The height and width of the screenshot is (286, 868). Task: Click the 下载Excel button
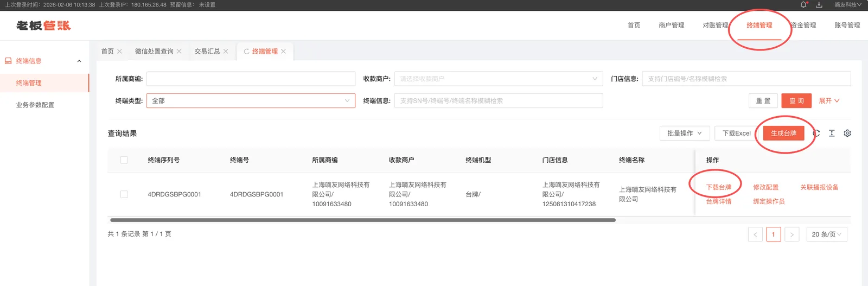coord(736,134)
